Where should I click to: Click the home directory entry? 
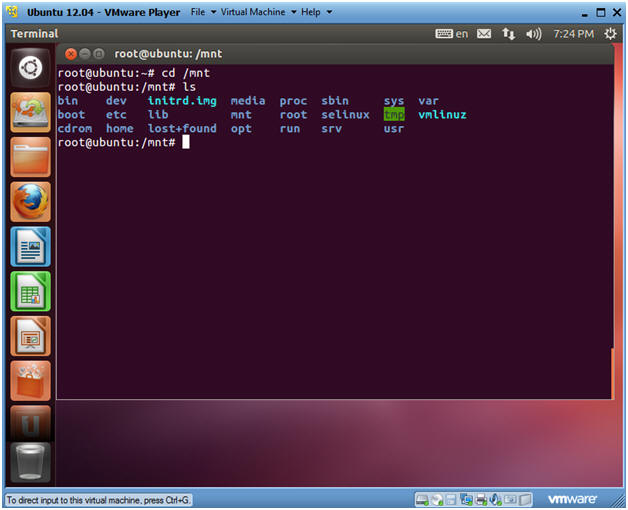click(120, 128)
